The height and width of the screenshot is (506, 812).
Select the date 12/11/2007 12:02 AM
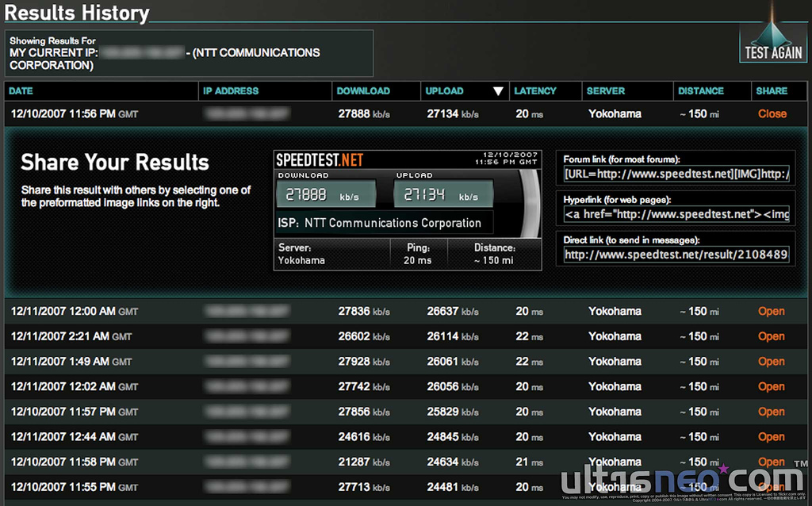[74, 387]
